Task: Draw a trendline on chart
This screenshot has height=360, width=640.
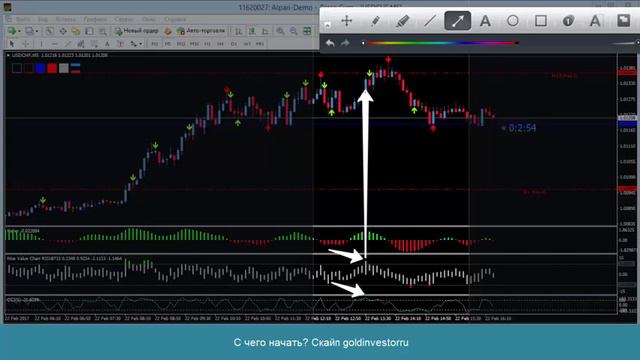Action: pos(68,44)
